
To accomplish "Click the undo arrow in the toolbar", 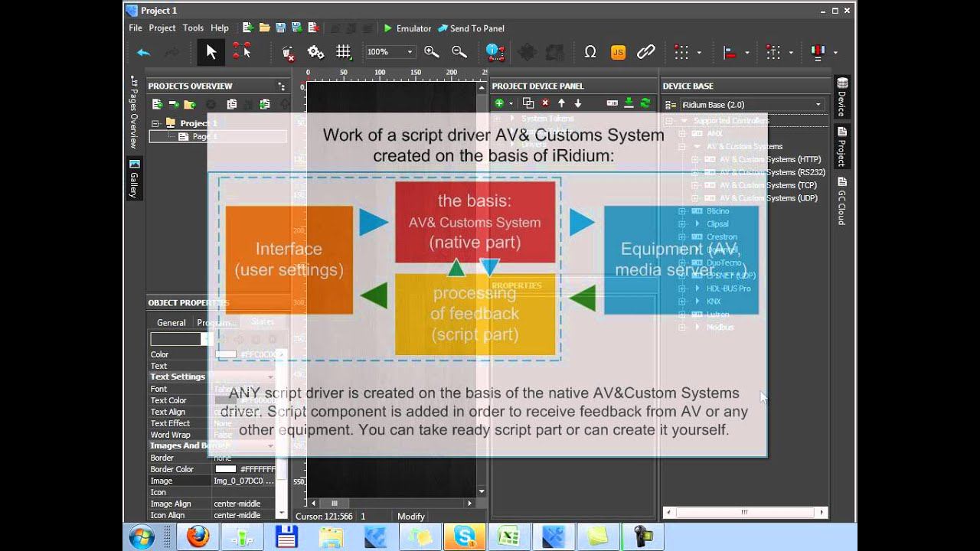I will (x=143, y=52).
